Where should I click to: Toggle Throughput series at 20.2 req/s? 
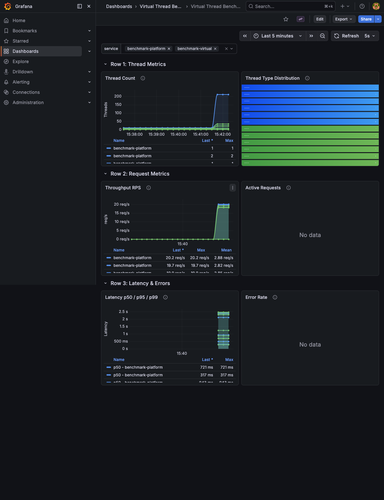pyautogui.click(x=132, y=258)
